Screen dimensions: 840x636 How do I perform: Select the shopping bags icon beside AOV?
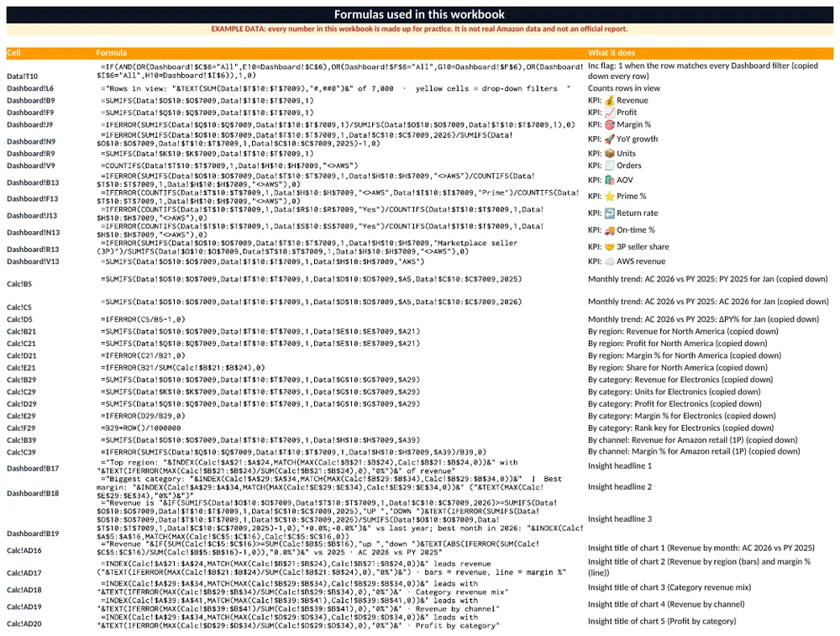(609, 180)
